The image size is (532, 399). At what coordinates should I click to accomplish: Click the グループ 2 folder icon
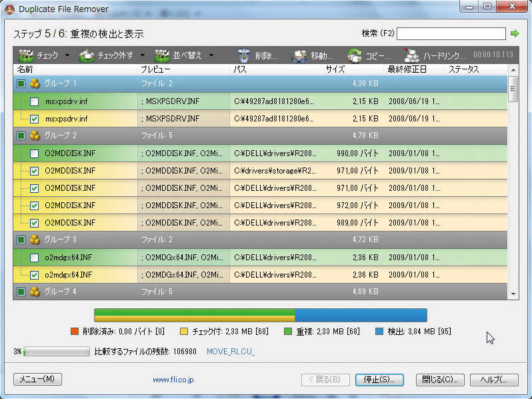pyautogui.click(x=35, y=135)
